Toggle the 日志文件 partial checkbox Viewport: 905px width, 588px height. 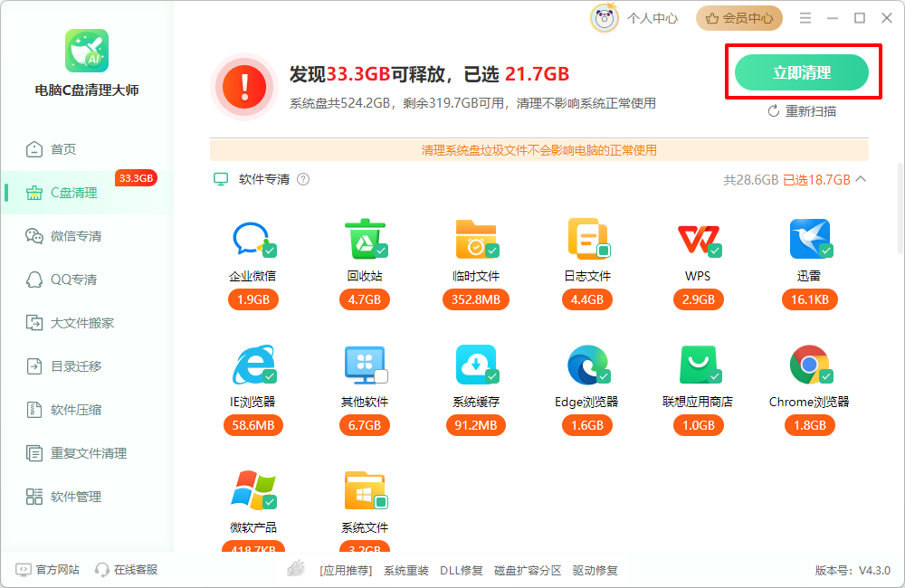(604, 251)
